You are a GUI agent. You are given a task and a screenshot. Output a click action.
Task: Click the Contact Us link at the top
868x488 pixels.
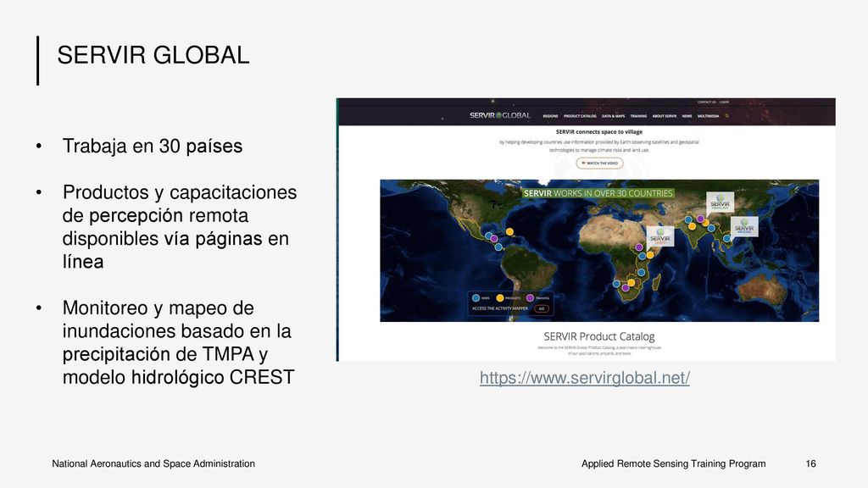click(x=706, y=103)
